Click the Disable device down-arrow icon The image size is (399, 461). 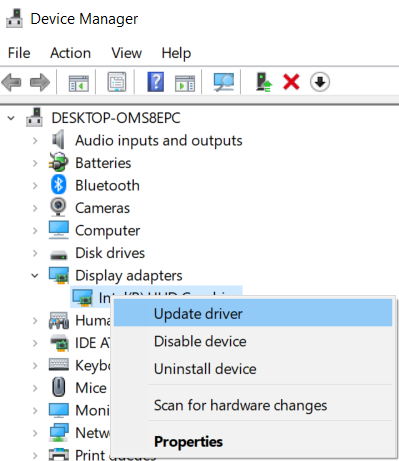320,82
